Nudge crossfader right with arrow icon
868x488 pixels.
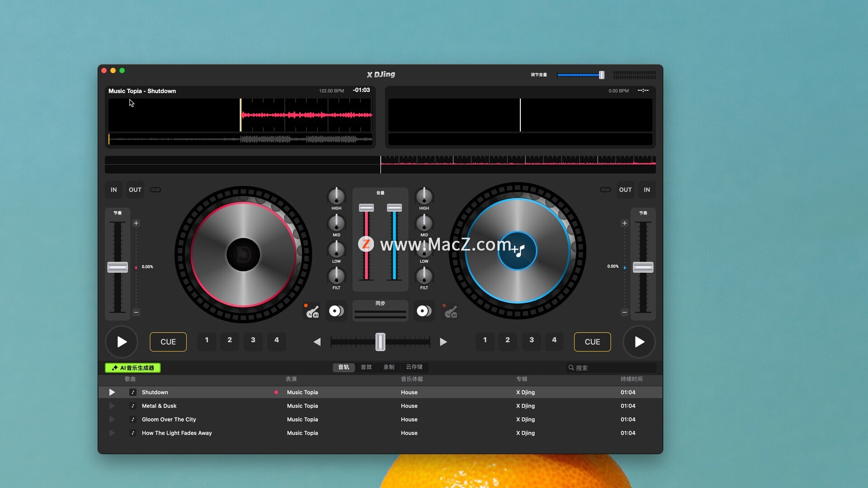tap(443, 342)
